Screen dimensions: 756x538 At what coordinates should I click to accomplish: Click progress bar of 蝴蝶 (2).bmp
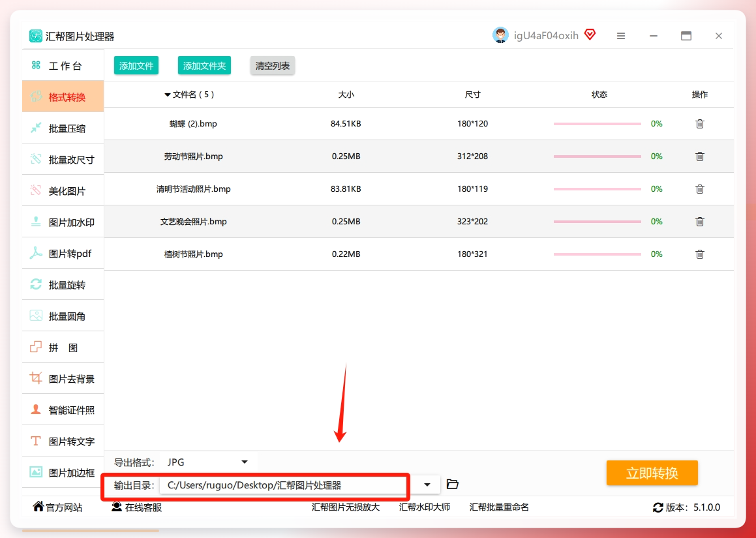597,124
